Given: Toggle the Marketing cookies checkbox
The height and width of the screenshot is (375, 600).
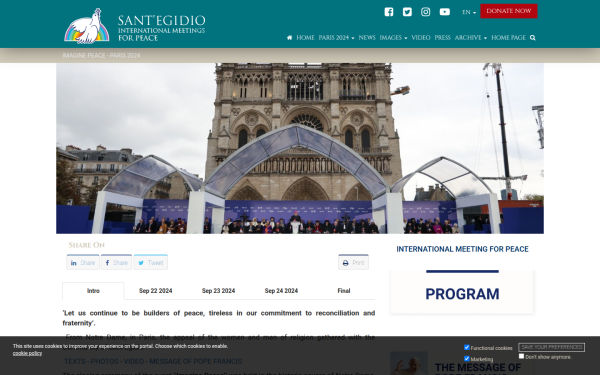Looking at the screenshot, I should tap(466, 359).
